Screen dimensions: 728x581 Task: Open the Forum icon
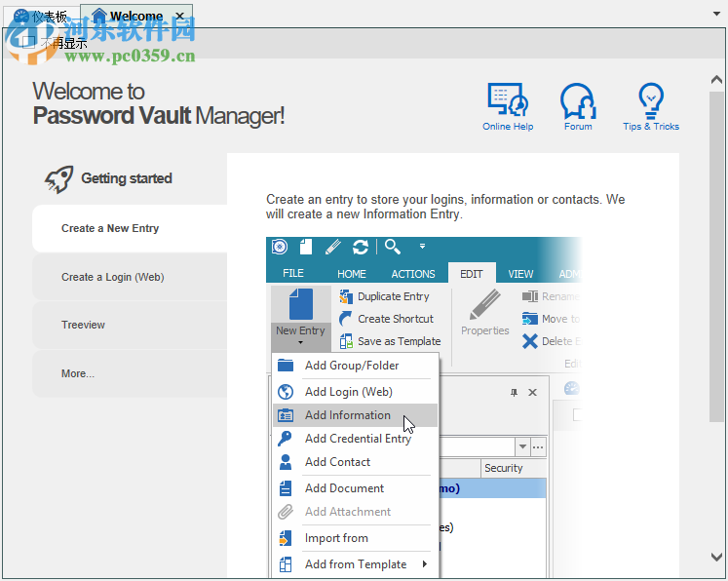578,100
